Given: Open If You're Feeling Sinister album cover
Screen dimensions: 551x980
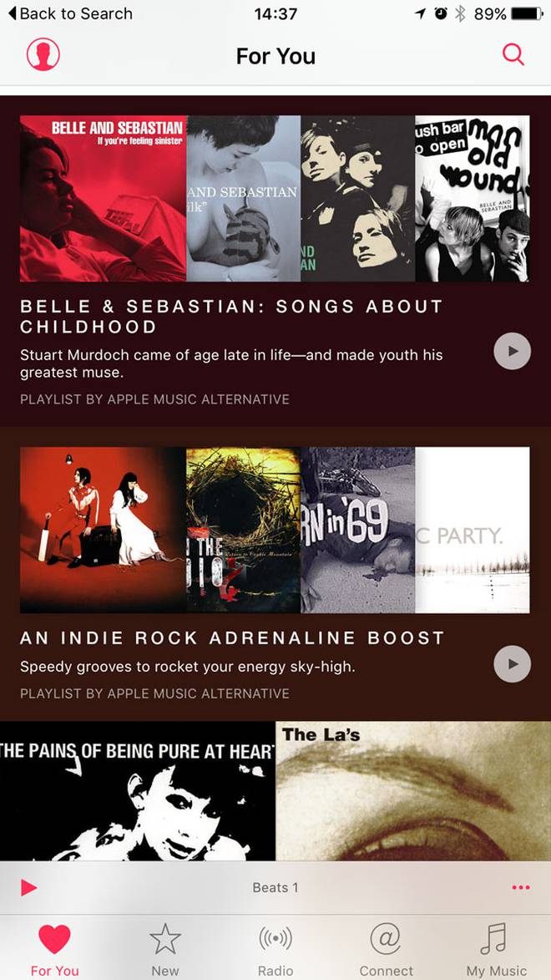Looking at the screenshot, I should tap(103, 198).
